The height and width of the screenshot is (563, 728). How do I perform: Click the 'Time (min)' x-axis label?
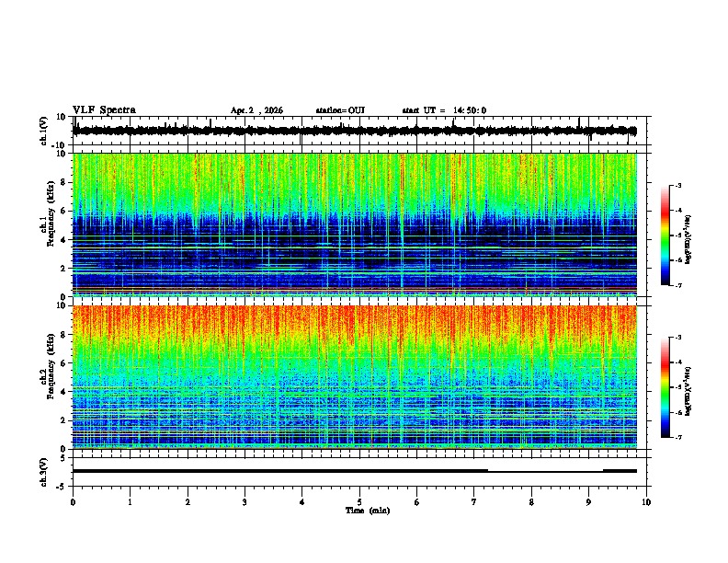(x=368, y=511)
